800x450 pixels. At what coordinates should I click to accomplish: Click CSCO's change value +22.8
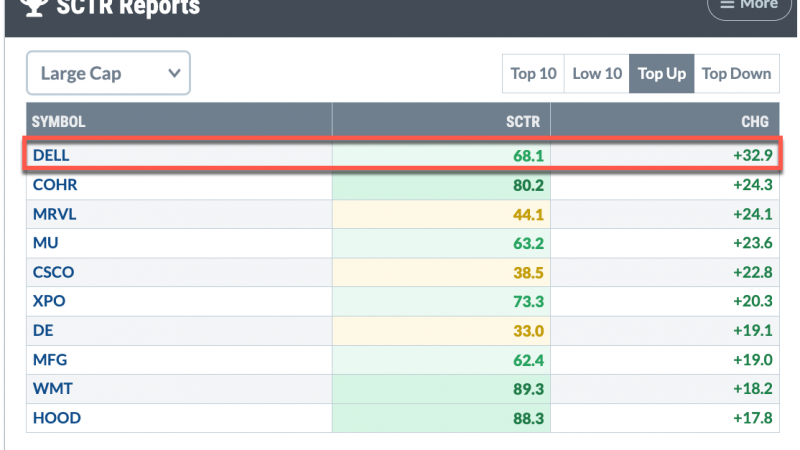pos(753,272)
